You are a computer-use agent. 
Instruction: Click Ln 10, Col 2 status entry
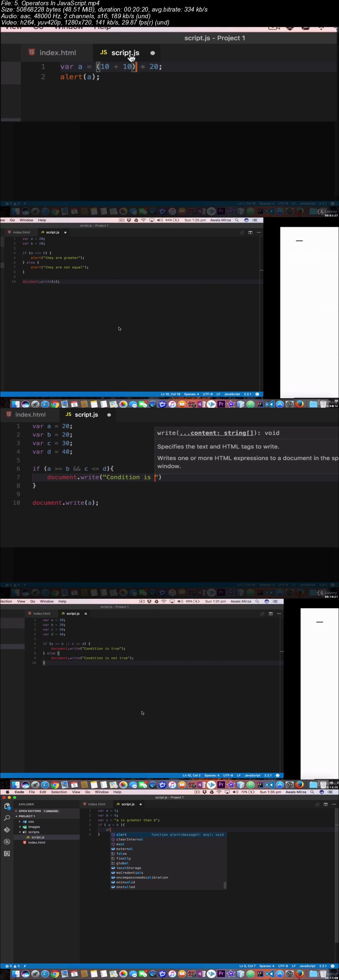coord(192,775)
